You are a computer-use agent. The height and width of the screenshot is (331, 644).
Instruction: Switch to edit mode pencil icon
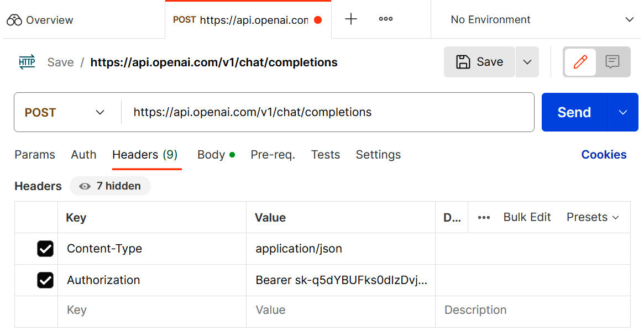pos(580,61)
